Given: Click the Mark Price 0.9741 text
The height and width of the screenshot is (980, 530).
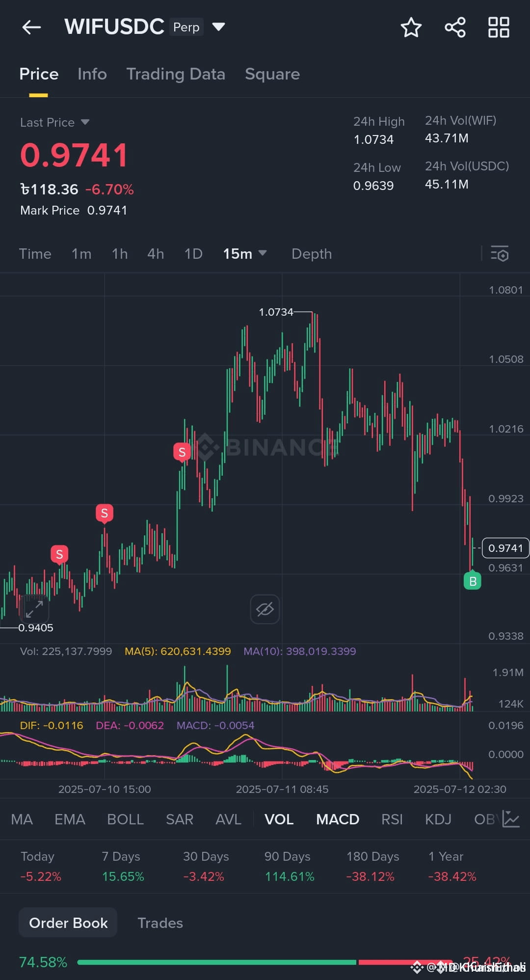Looking at the screenshot, I should point(74,210).
